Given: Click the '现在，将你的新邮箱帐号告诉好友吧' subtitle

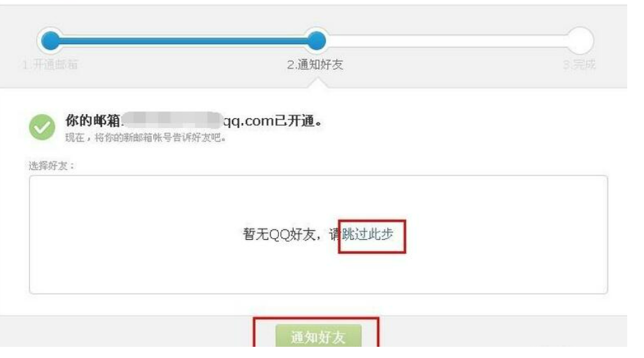Looking at the screenshot, I should coord(145,138).
